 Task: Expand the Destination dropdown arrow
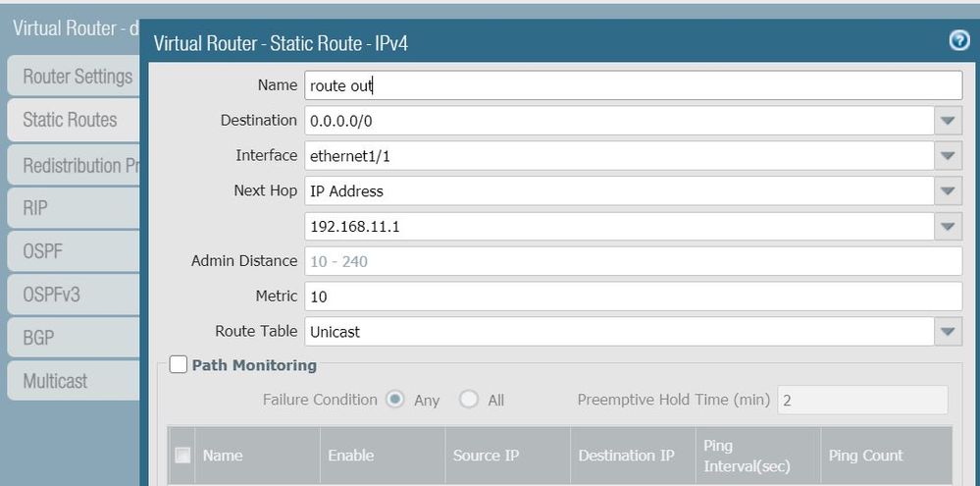coord(947,121)
